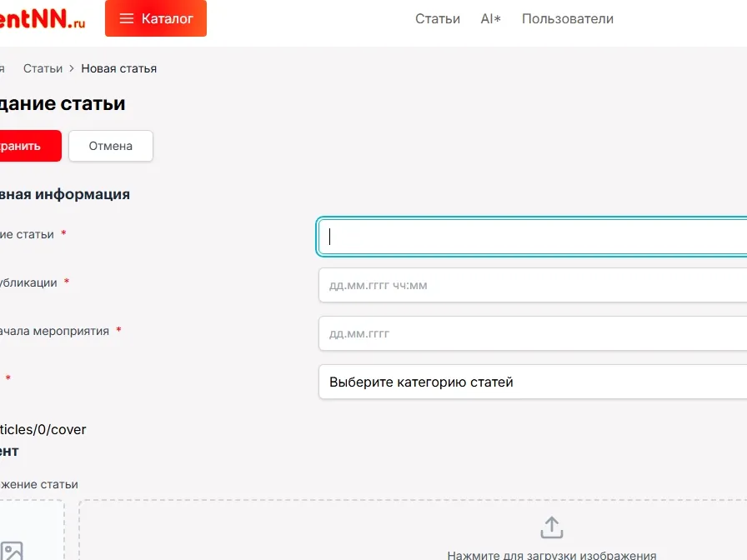
Task: Select the AI* navigation item
Action: (x=491, y=17)
